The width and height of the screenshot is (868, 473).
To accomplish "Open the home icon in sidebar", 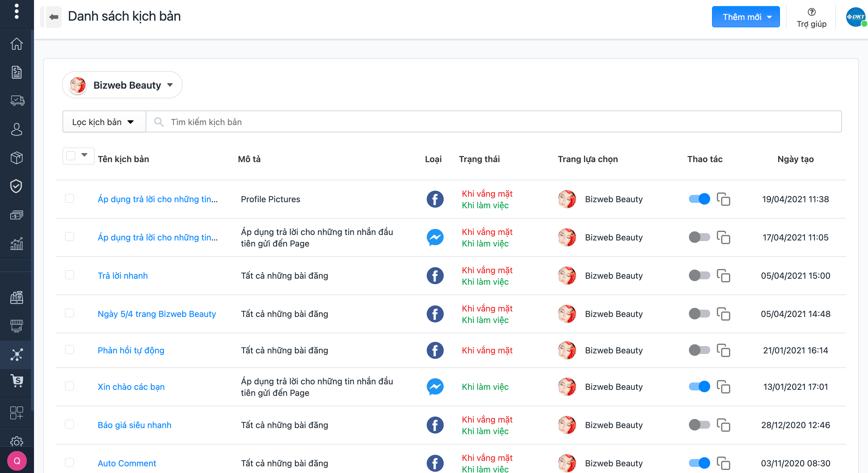I will pos(16,44).
